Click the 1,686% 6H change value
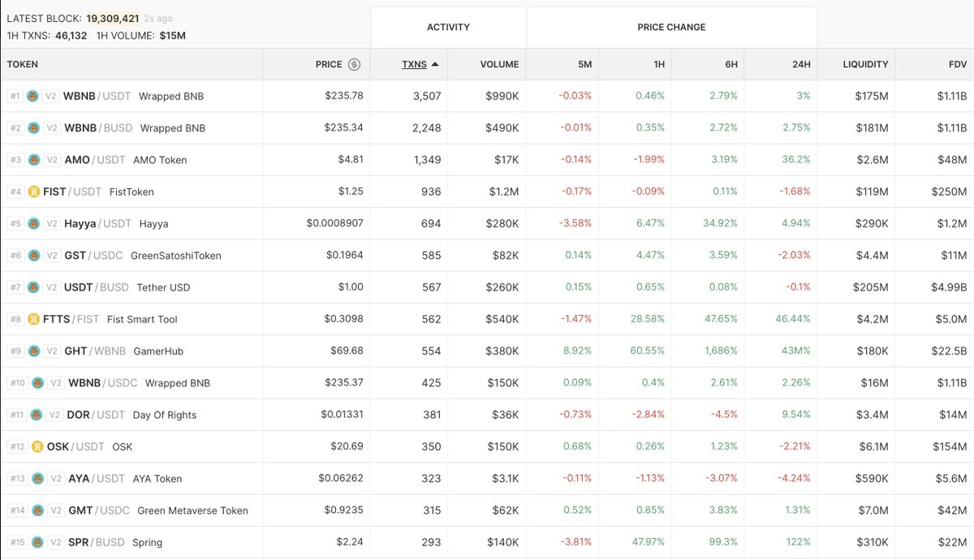The width and height of the screenshot is (974, 560). click(721, 351)
